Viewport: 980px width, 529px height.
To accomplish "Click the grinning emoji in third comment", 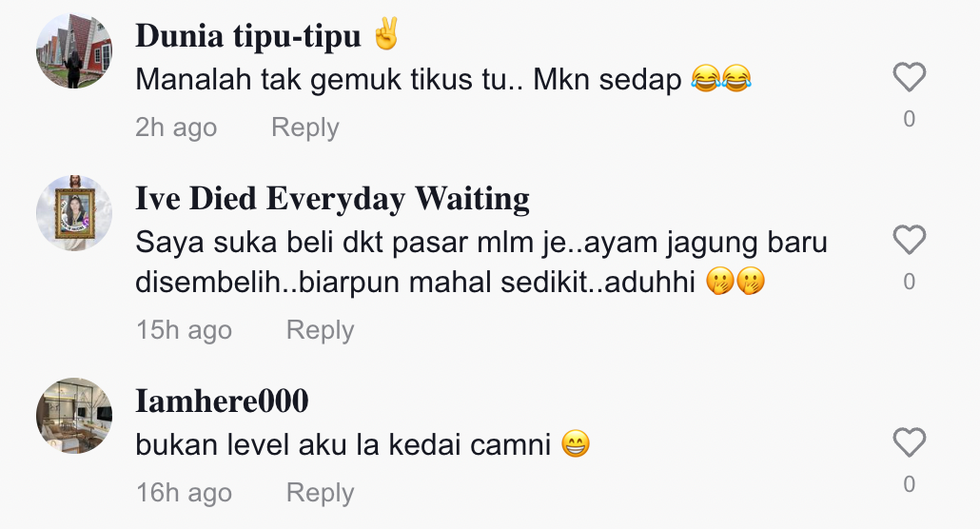I will click(576, 444).
